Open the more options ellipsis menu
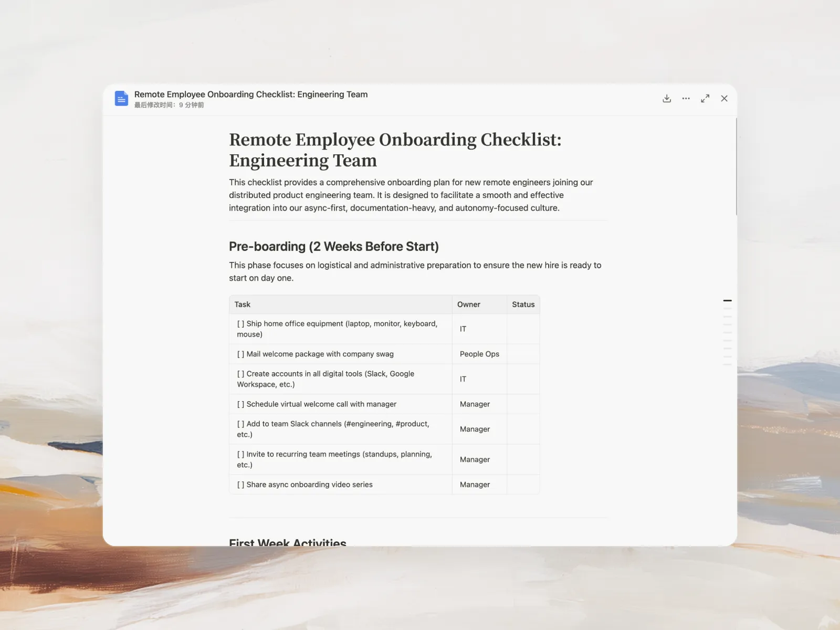Screen dimensions: 840x630 686,99
